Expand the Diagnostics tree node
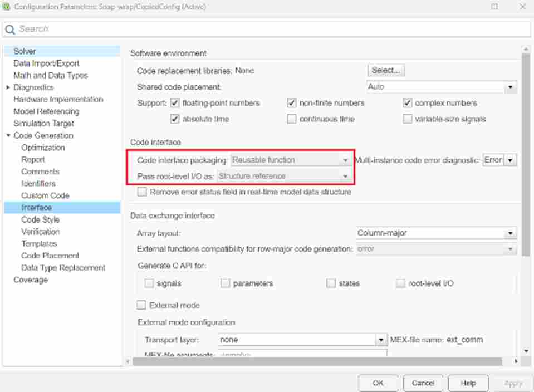The height and width of the screenshot is (392, 534). point(8,87)
